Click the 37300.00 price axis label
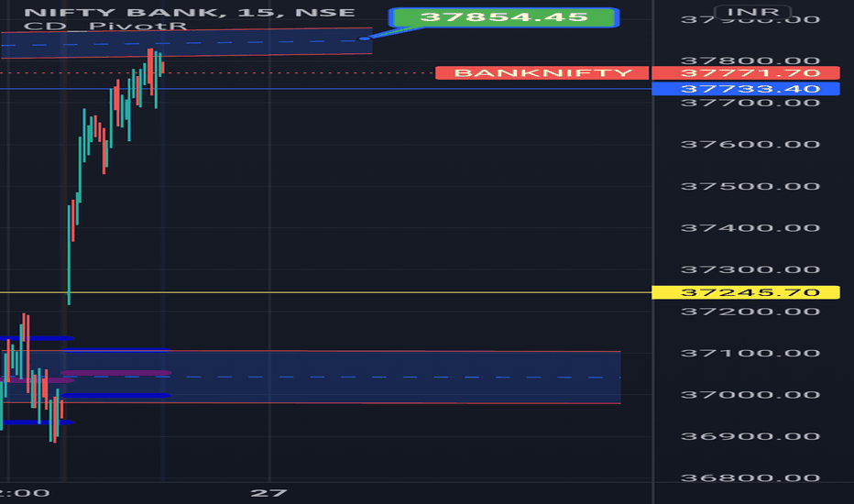The width and height of the screenshot is (854, 504). [750, 269]
